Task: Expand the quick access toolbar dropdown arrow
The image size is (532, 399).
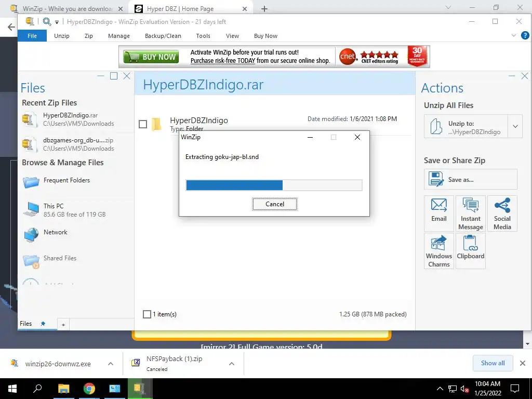Action: (x=57, y=22)
